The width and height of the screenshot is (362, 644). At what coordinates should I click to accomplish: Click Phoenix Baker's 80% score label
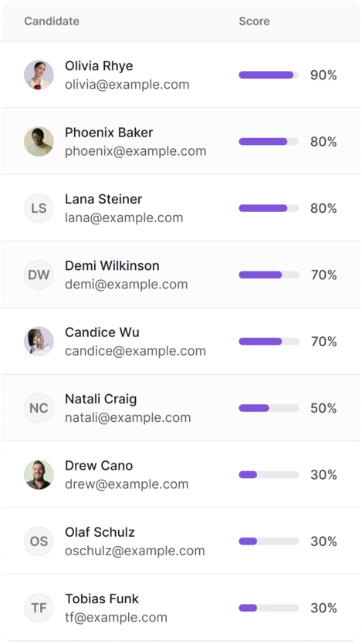(323, 142)
